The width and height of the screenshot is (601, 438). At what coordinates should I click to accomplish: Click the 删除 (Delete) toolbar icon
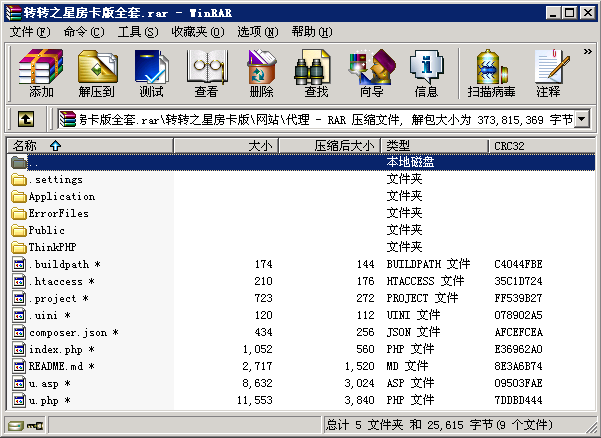click(261, 74)
